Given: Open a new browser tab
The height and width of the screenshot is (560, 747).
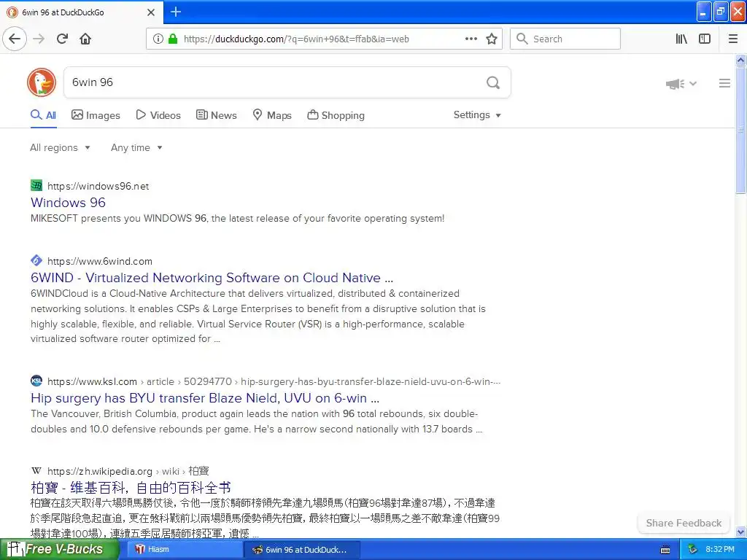Looking at the screenshot, I should [175, 12].
